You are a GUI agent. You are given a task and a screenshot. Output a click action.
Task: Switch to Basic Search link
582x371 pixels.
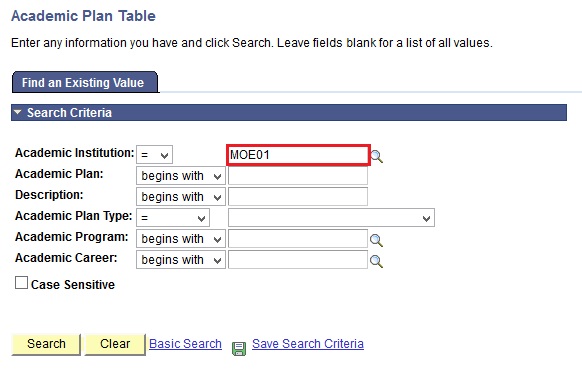click(185, 344)
